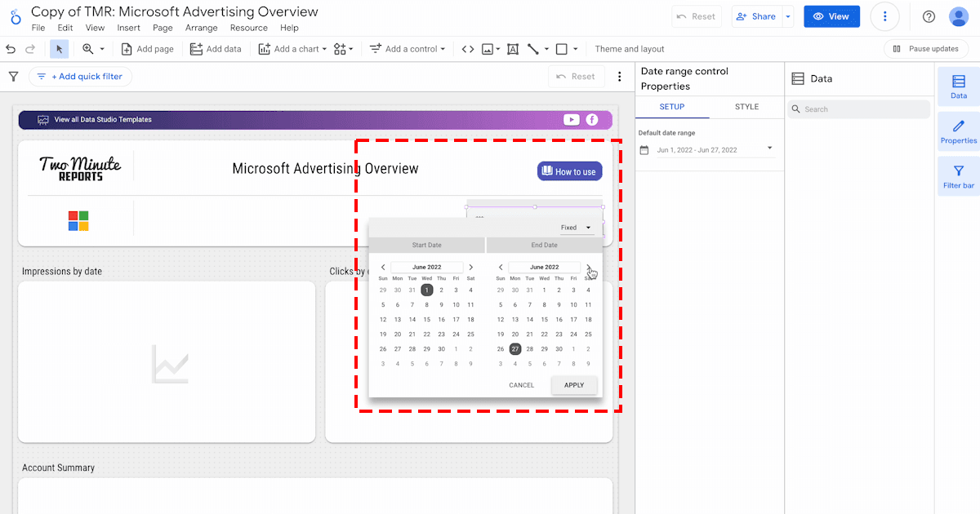Open the help question mark icon
The image size is (980, 514).
[x=929, y=16]
